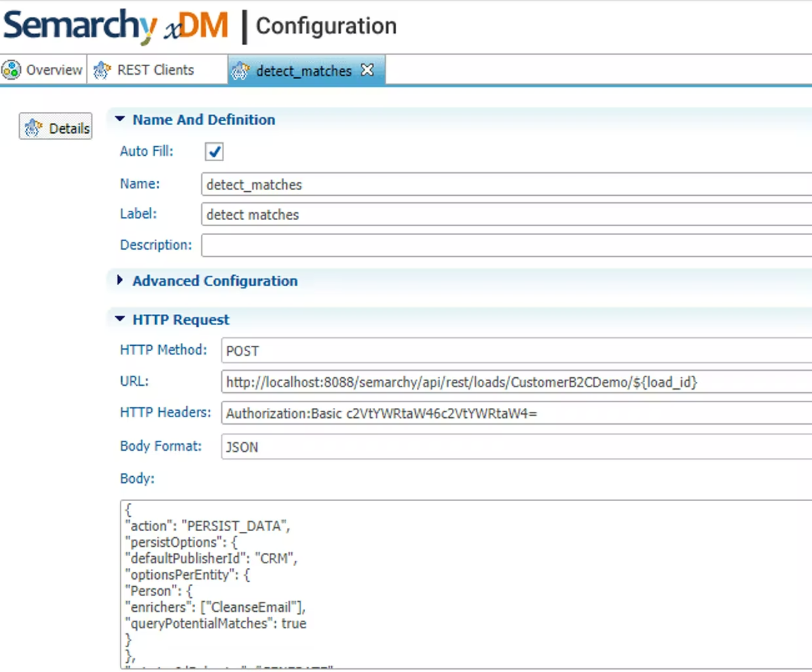The image size is (812, 672).
Task: Click the Name And Definition heading
Action: (204, 120)
